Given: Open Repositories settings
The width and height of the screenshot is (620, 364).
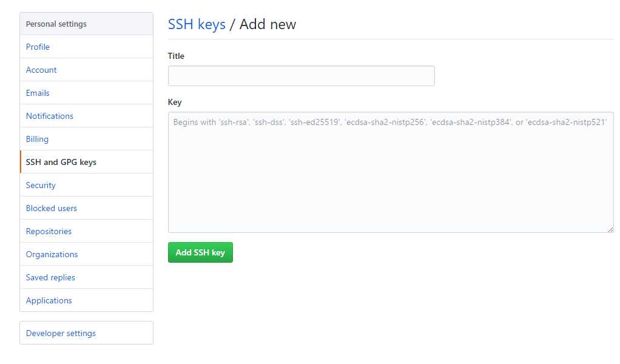Looking at the screenshot, I should pos(86,231).
